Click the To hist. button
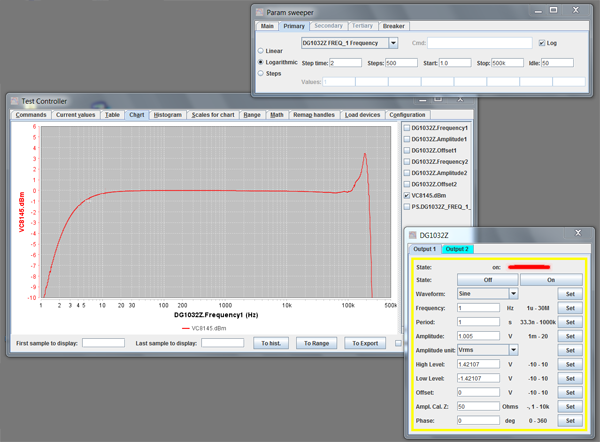 click(x=271, y=343)
